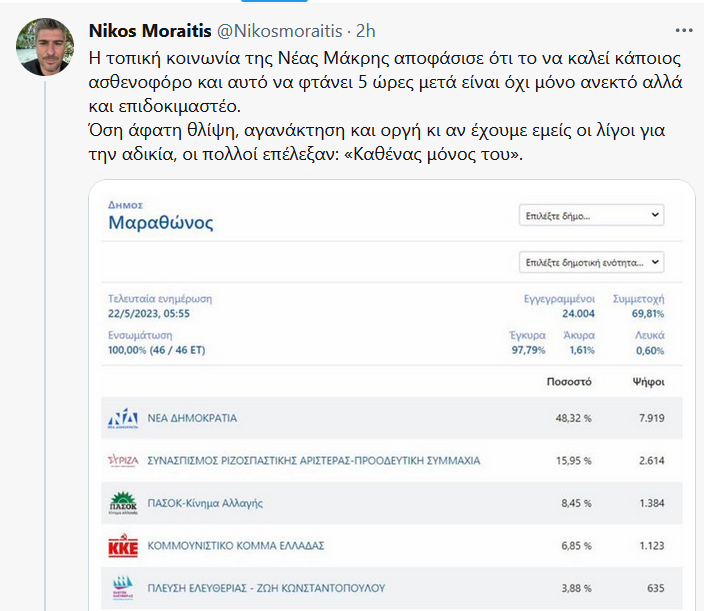
Task: Click the 3,88 % percentage value
Action: coord(576,588)
